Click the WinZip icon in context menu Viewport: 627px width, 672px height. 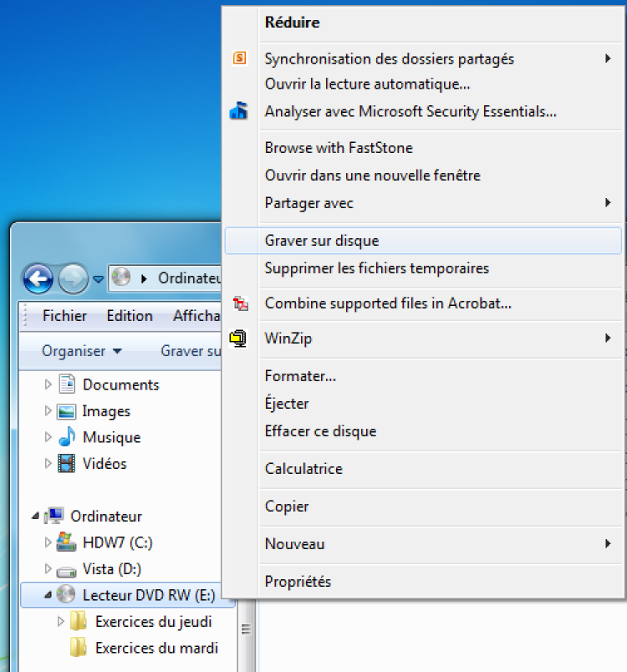tap(238, 339)
